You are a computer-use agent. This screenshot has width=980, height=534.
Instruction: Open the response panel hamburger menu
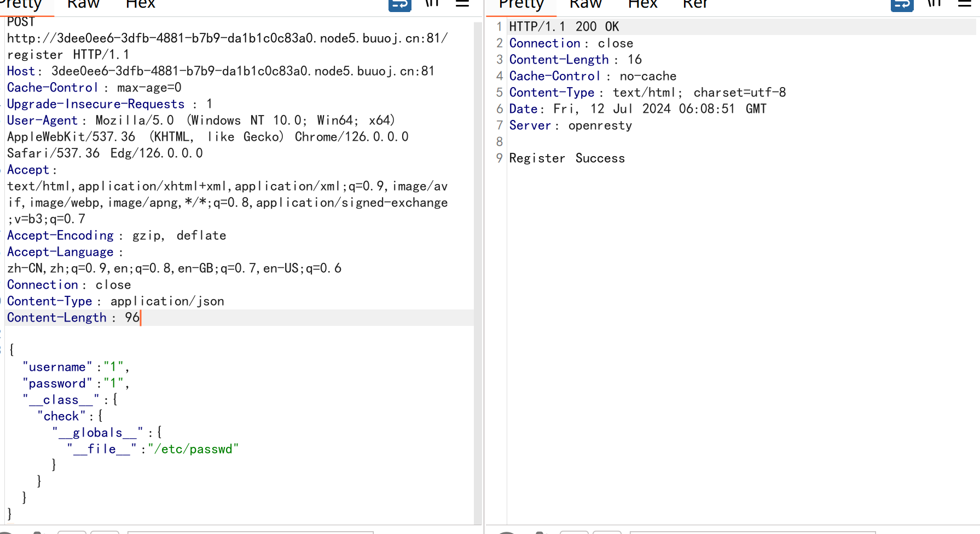click(x=965, y=3)
